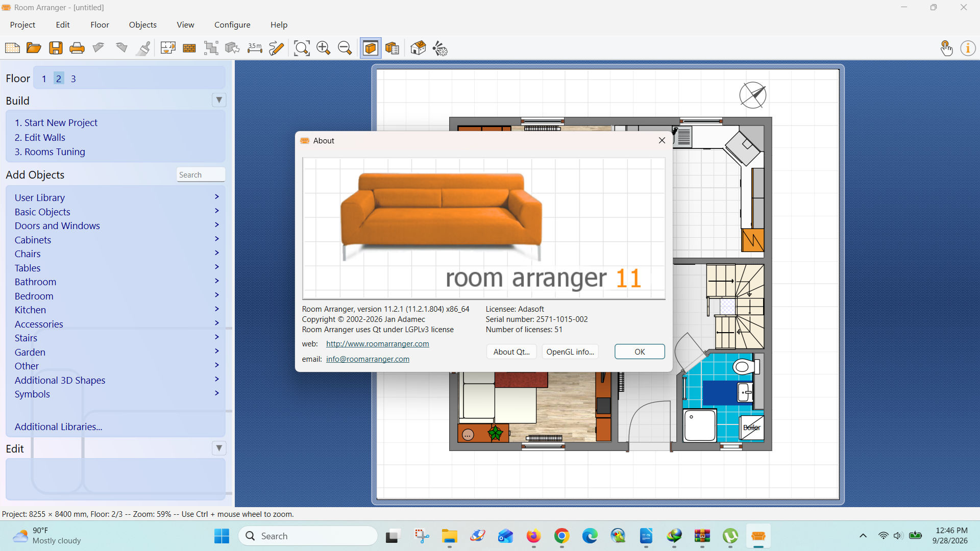Open the Objects menu
980x551 pixels.
coord(142,24)
